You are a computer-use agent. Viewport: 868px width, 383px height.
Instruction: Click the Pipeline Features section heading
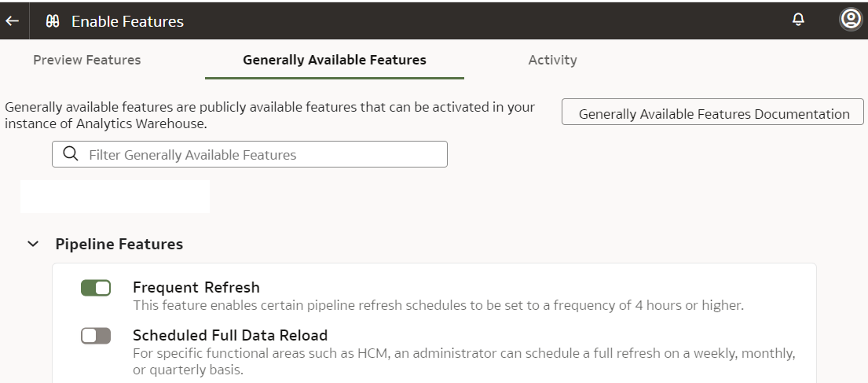(119, 245)
